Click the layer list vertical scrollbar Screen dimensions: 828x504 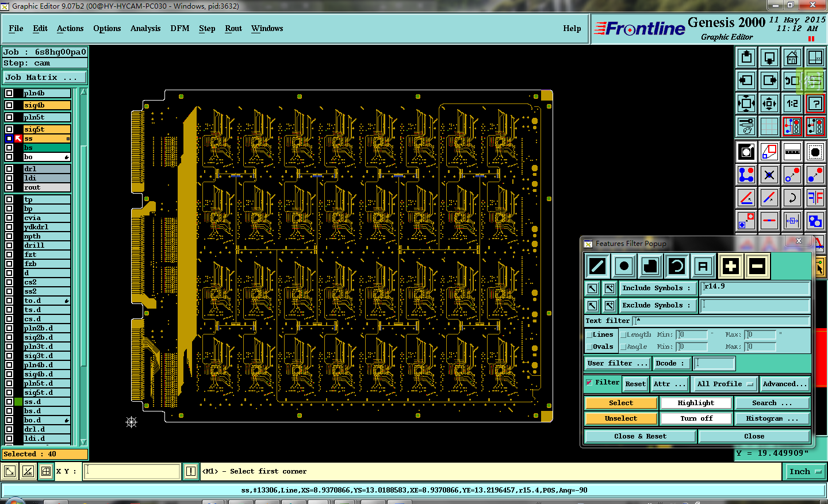click(84, 266)
